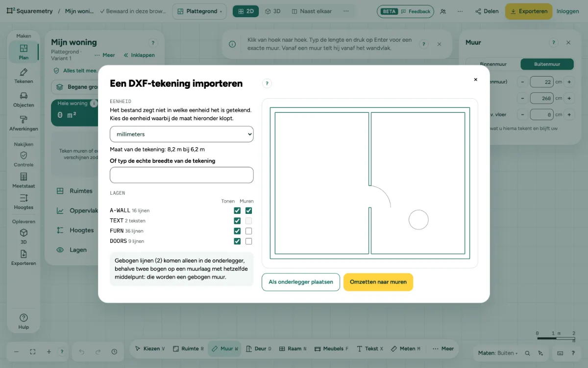Select the Kiezen tool
The height and width of the screenshot is (368, 588).
pos(150,349)
